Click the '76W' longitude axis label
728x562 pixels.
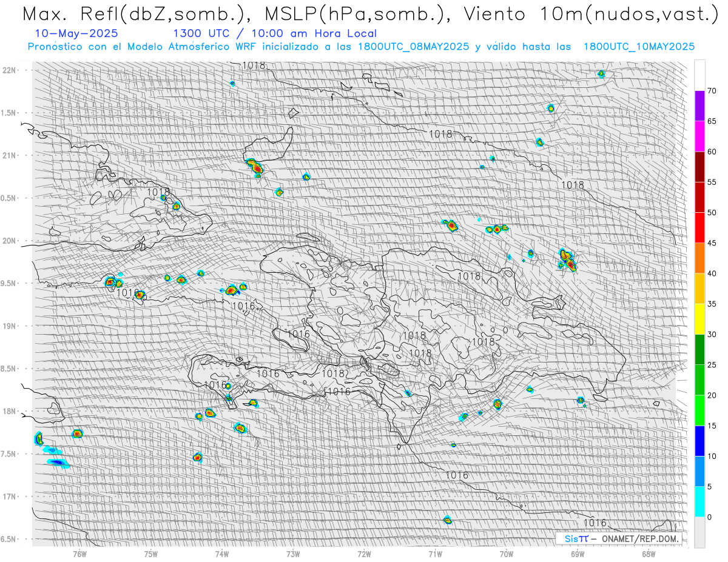point(79,553)
